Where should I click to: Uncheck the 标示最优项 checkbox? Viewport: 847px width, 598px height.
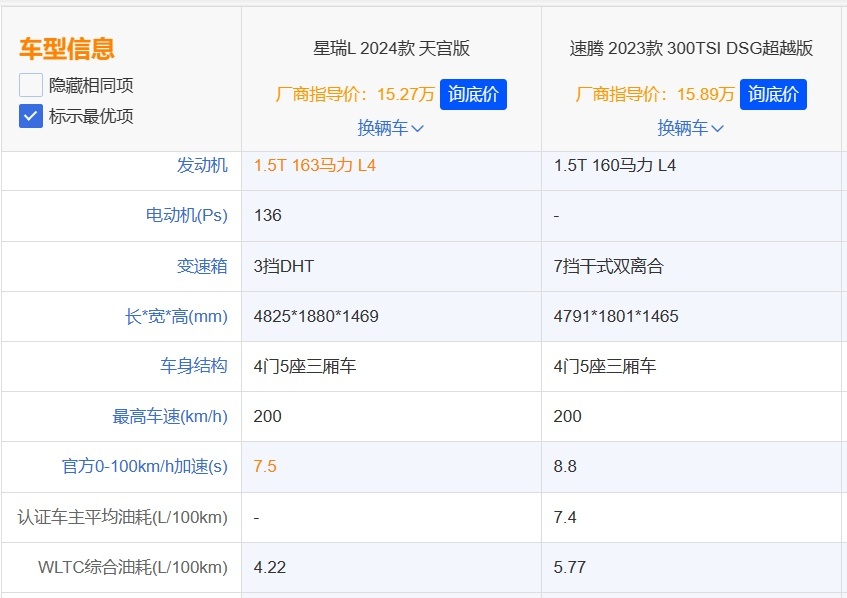coord(31,116)
